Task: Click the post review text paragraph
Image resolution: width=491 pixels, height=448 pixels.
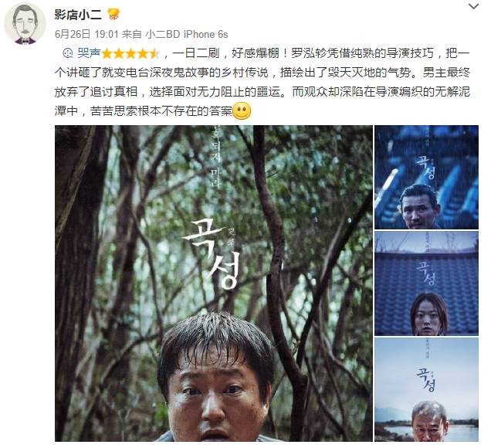Action: coord(262,83)
